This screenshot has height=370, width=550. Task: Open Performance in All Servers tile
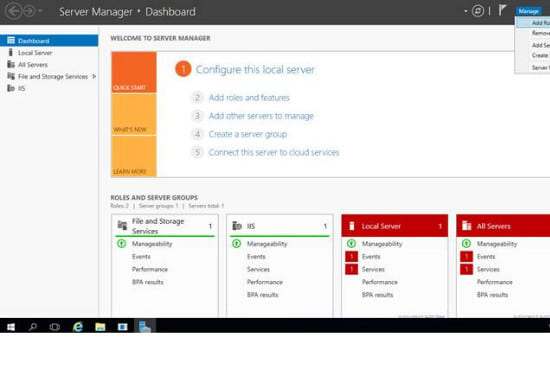pyautogui.click(x=495, y=282)
